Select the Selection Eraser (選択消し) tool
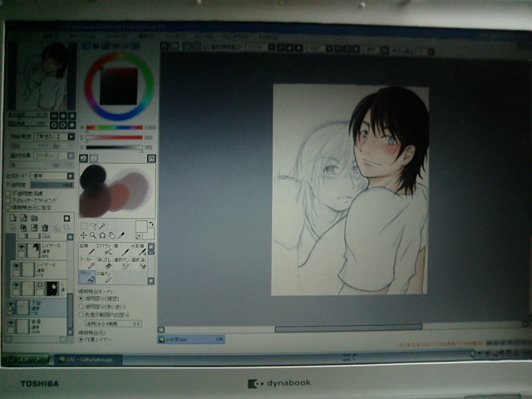Screen dimensions: 532x399 [x=139, y=264]
